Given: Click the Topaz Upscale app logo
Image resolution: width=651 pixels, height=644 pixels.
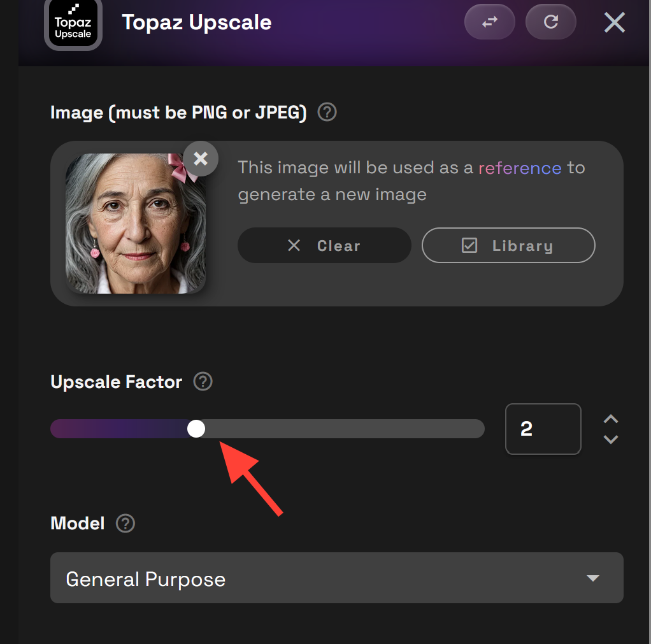Looking at the screenshot, I should (x=73, y=24).
